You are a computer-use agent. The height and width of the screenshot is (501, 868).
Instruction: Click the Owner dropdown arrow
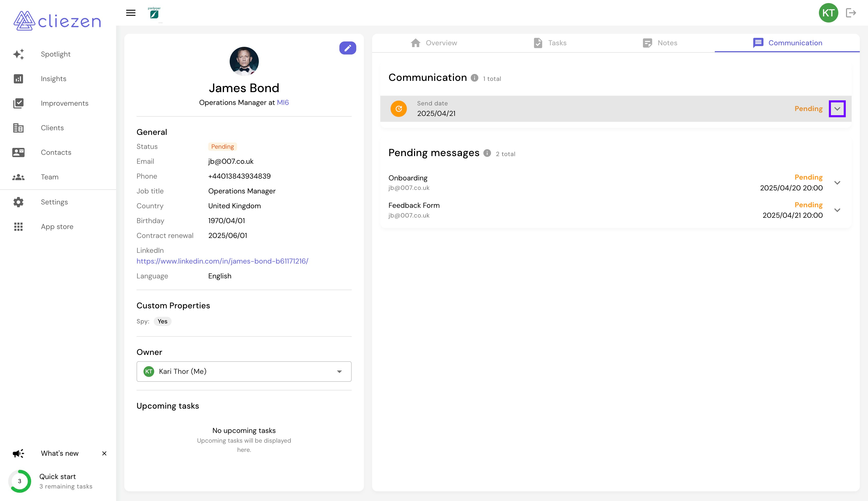coord(339,372)
